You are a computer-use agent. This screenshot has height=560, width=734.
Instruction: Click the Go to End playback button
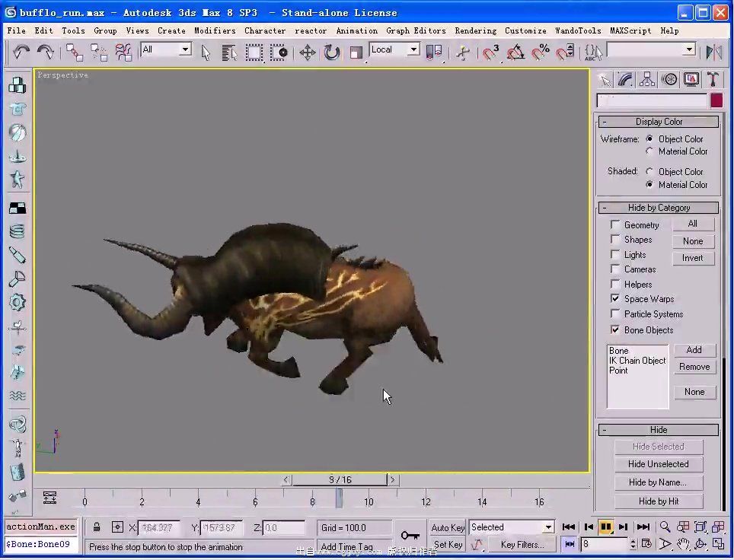point(643,527)
